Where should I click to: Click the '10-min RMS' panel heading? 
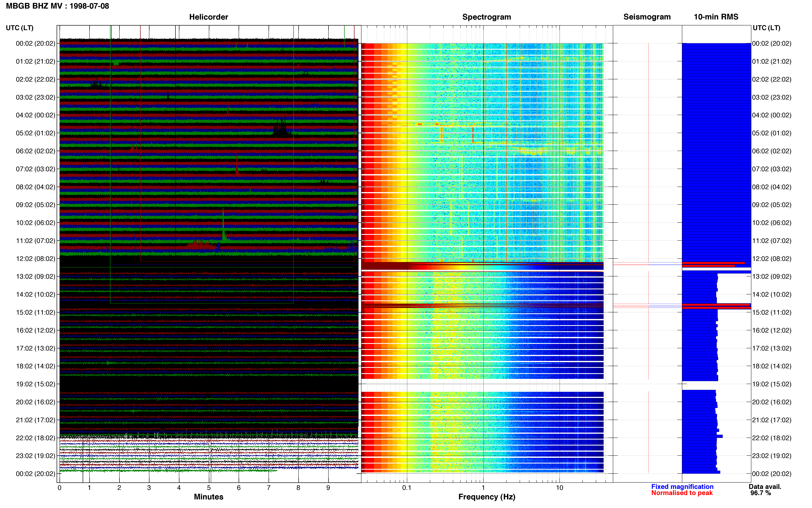(716, 17)
